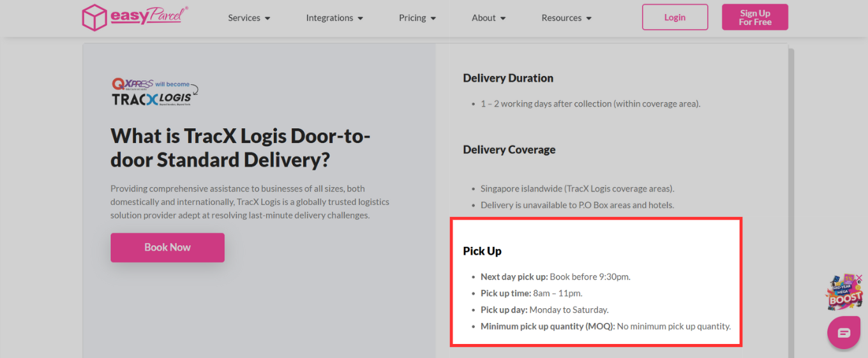868x358 pixels.
Task: Click the Pick Up heading
Action: click(482, 251)
